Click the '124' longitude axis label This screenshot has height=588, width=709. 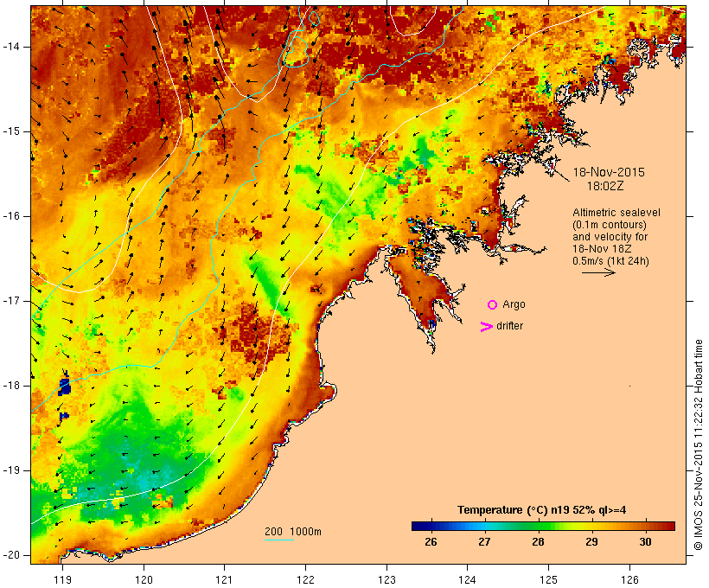pyautogui.click(x=468, y=579)
